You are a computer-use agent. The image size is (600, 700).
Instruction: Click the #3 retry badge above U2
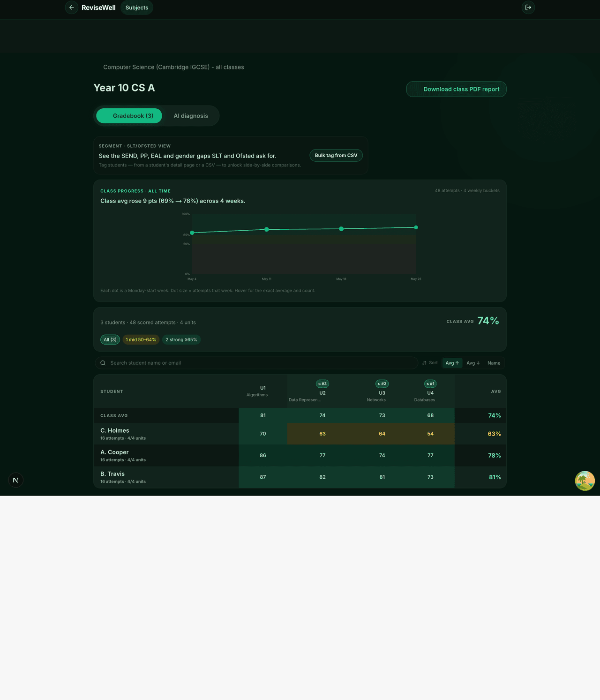pyautogui.click(x=322, y=384)
